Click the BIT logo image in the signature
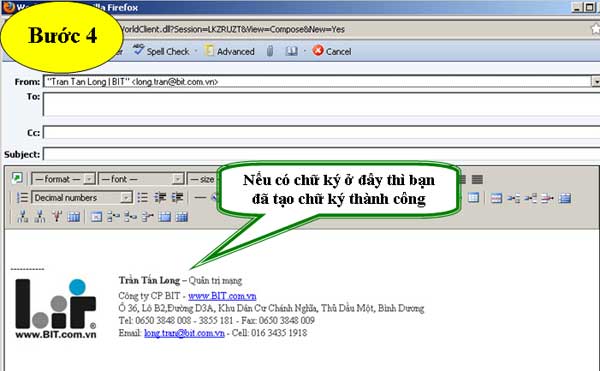Image resolution: width=600 pixels, height=371 pixels. coord(55,308)
